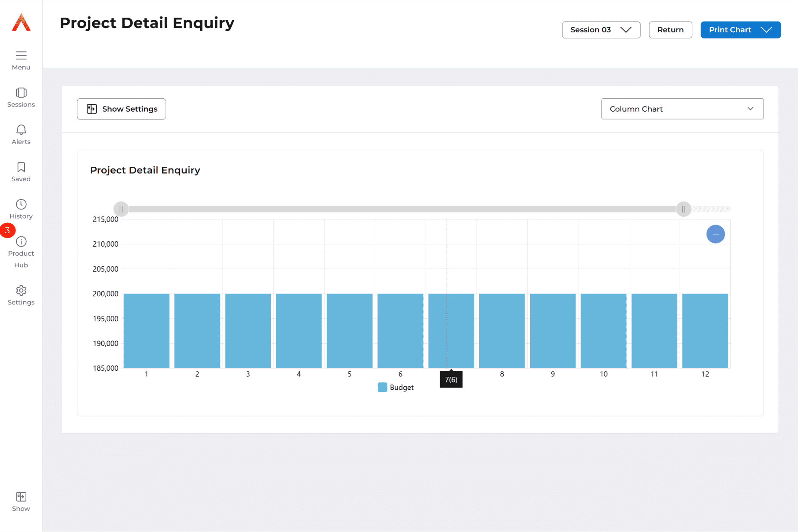Open the hamburger Menu icon
This screenshot has height=532, width=798.
click(x=21, y=56)
